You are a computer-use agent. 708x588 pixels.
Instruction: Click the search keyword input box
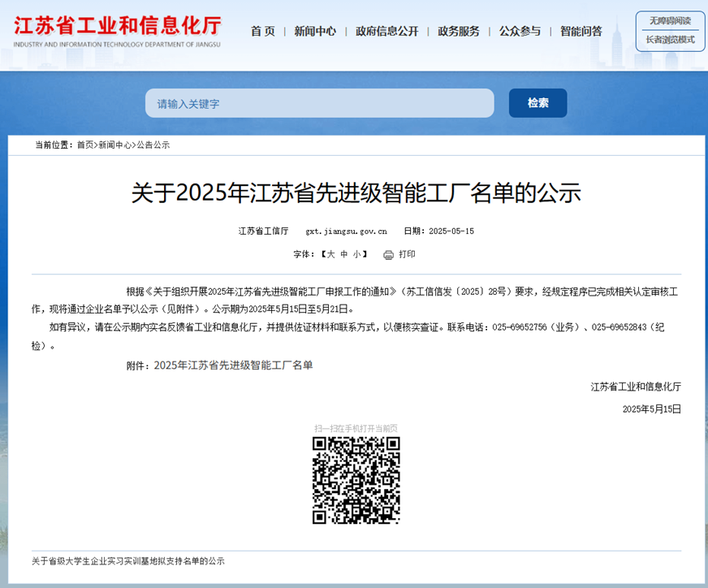320,103
